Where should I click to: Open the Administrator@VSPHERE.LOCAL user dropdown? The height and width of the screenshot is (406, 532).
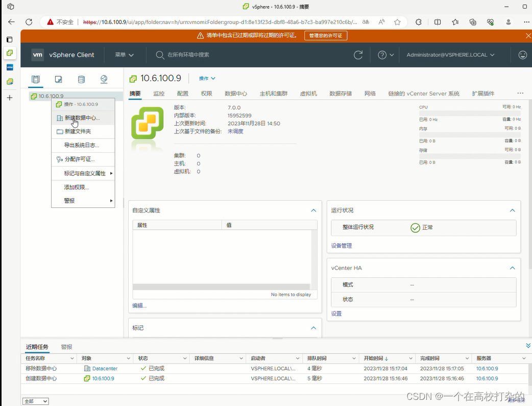coord(451,55)
